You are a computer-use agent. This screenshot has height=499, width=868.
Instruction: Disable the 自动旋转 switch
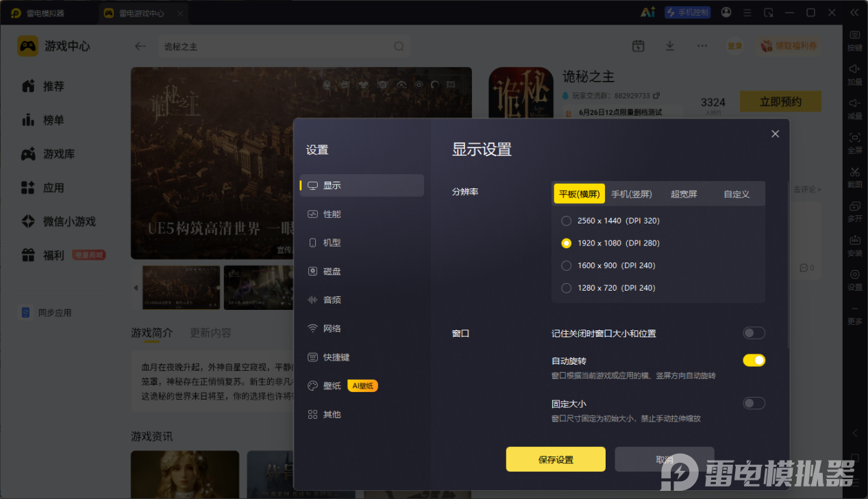tap(754, 361)
